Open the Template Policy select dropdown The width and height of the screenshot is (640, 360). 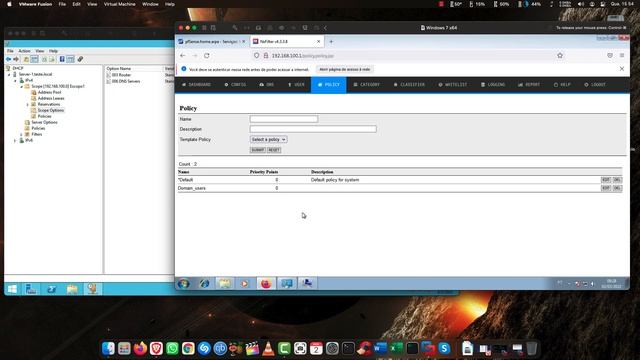[268, 140]
